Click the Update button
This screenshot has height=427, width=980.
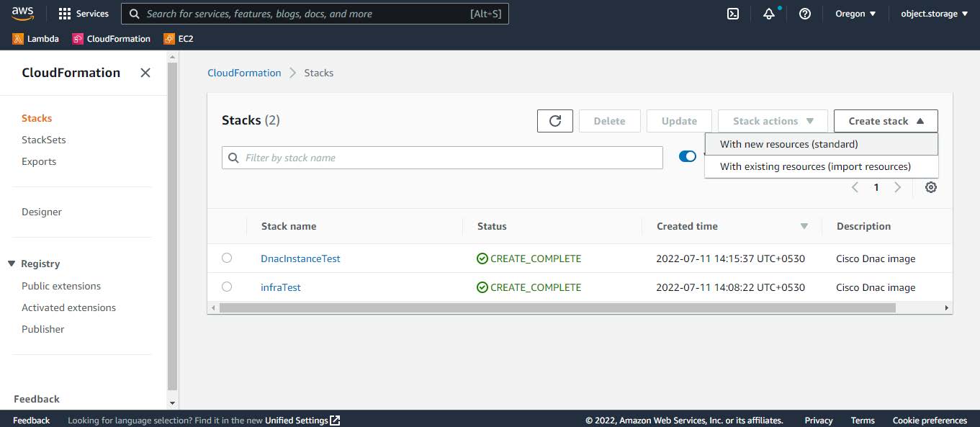pos(679,121)
